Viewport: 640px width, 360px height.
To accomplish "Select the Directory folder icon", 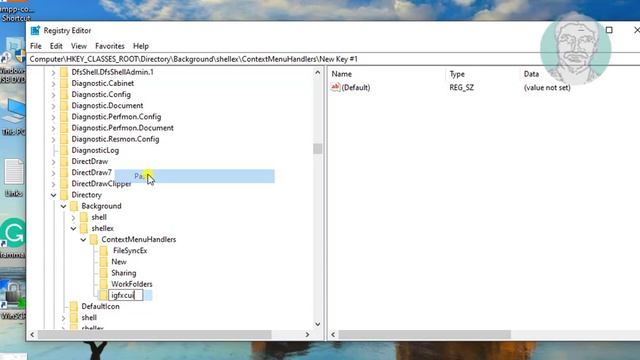I will point(64,195).
